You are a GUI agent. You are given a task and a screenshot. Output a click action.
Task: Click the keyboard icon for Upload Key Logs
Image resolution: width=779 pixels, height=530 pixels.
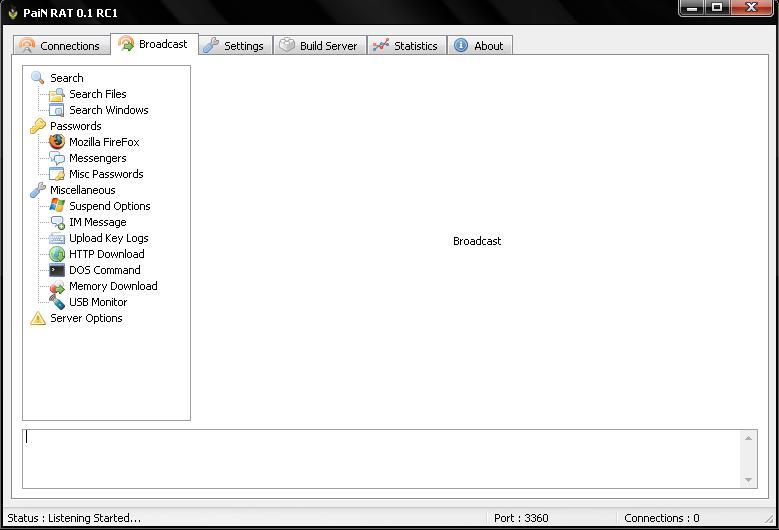click(57, 238)
